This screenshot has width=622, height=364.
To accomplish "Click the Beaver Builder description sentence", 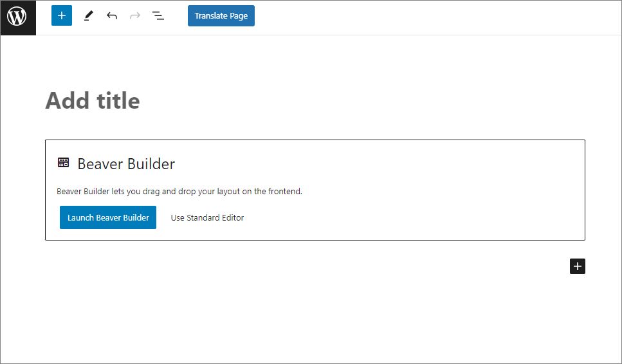I will tap(179, 191).
